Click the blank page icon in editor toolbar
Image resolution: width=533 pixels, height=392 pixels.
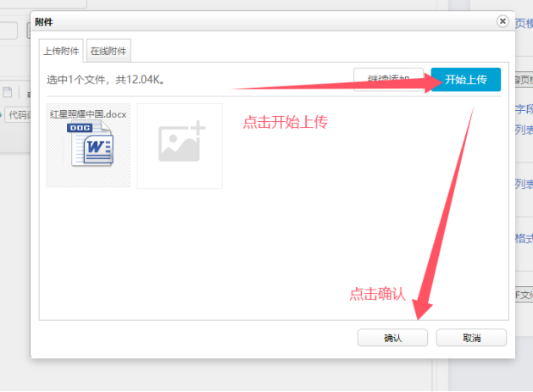[8, 91]
